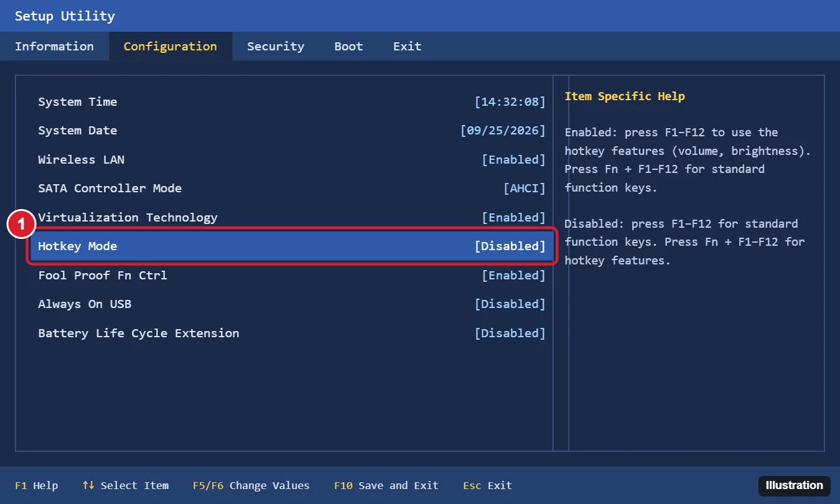Select Battery Life Cycle Extension option

tap(292, 333)
